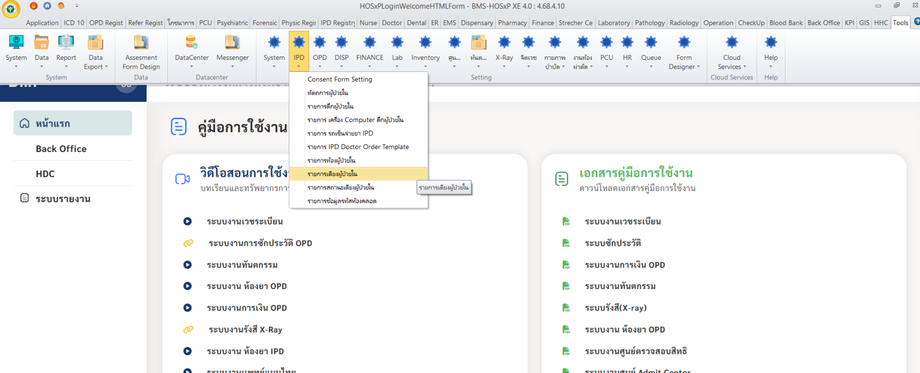
Task: Open the Data folder ribbon button
Action: [41, 51]
